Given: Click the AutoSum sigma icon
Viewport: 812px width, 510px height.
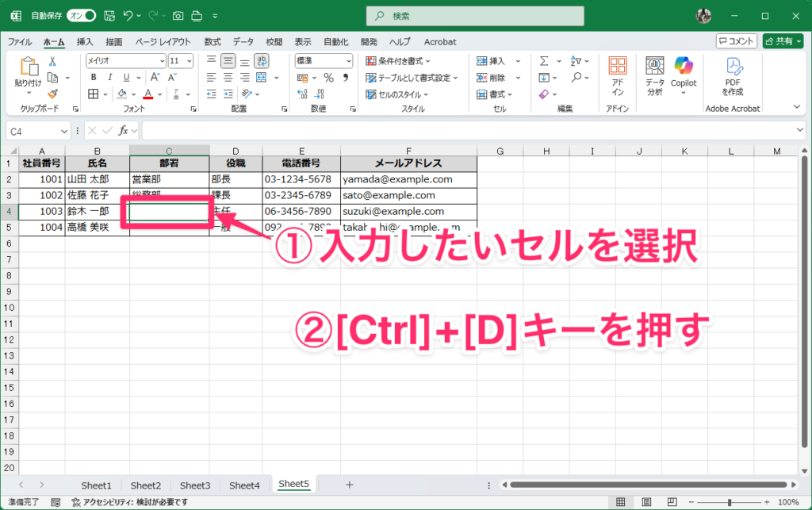Looking at the screenshot, I should pyautogui.click(x=544, y=61).
